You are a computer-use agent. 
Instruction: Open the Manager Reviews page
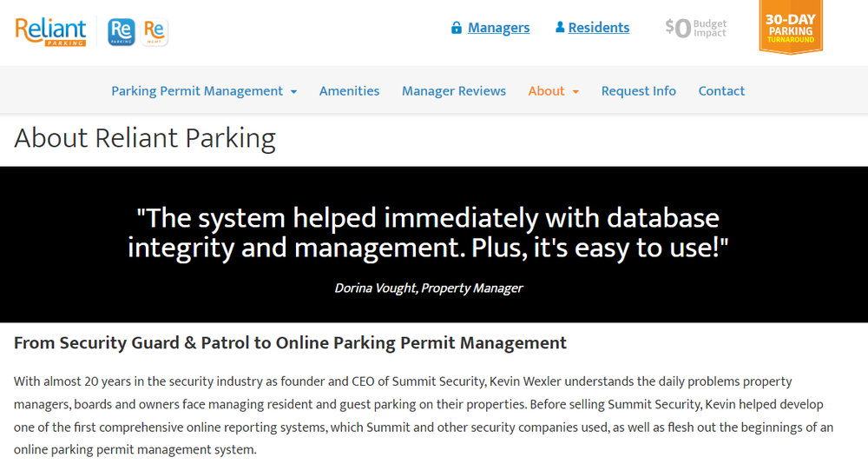coord(454,91)
